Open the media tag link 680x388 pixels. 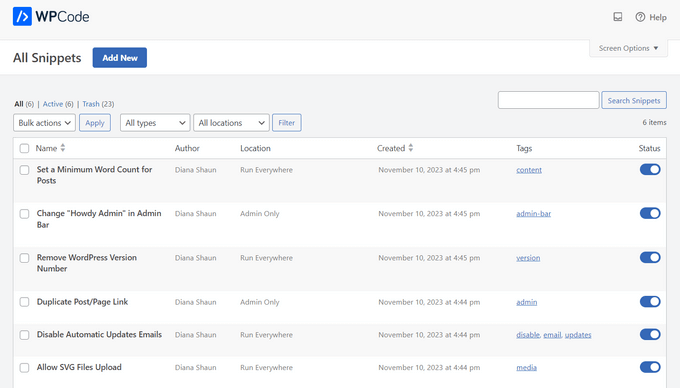click(x=526, y=368)
